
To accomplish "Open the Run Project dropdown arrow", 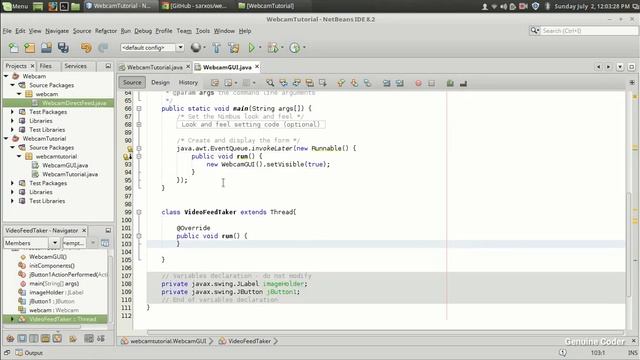I will pos(260,48).
